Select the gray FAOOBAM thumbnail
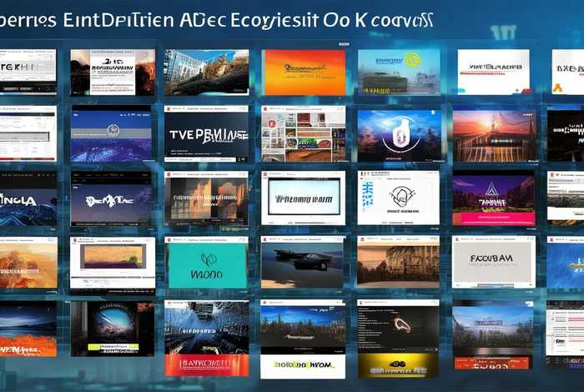The image size is (584, 392). (x=493, y=262)
